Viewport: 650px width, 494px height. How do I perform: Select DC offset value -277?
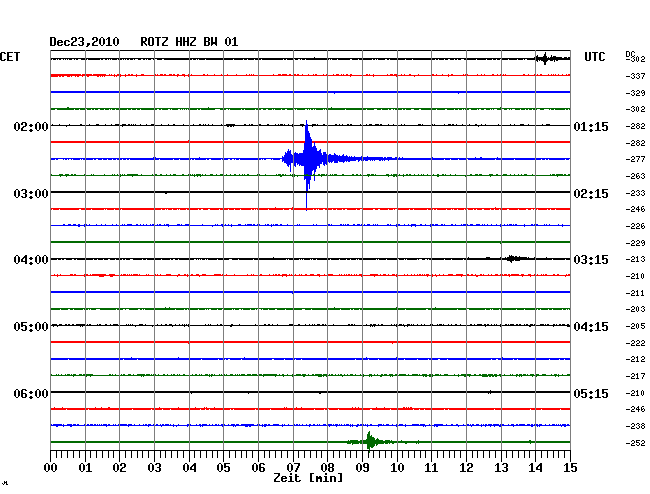click(635, 159)
